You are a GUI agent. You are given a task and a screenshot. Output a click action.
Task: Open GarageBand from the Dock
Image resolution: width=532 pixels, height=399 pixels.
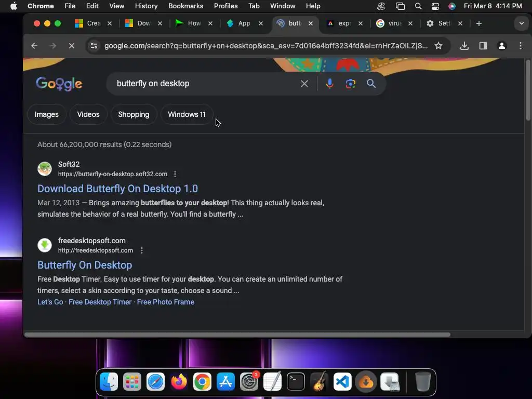(x=319, y=382)
